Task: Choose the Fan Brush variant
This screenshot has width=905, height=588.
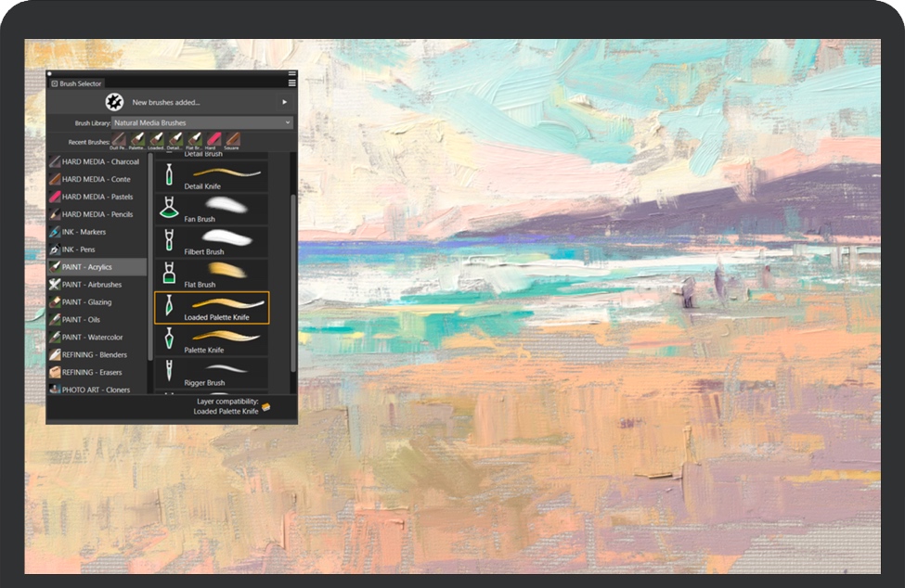Action: [x=212, y=210]
